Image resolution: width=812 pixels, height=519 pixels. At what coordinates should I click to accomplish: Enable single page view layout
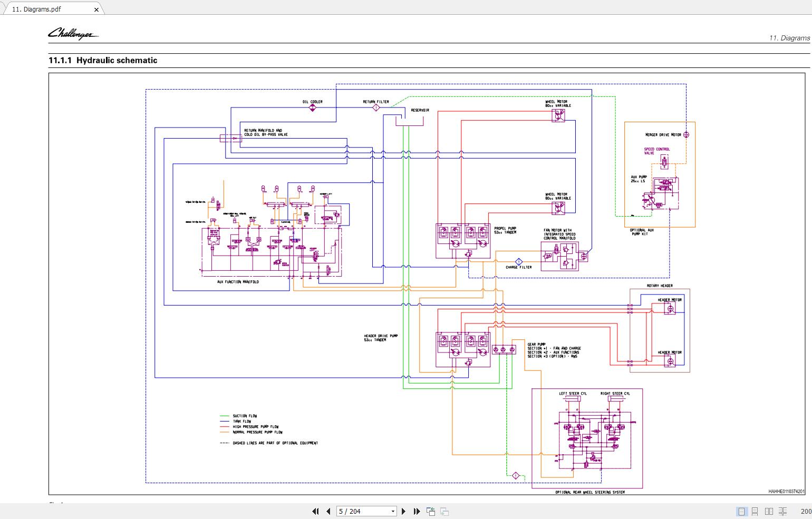tap(741, 511)
